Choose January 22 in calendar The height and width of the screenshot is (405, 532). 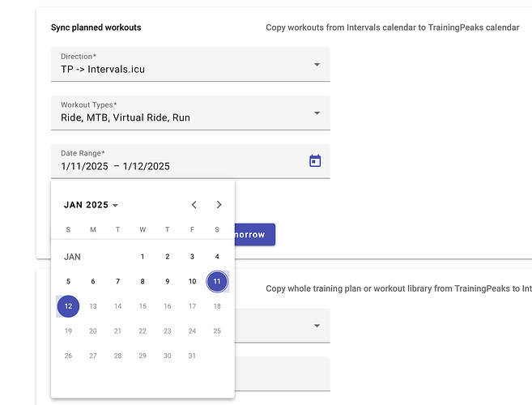[143, 331]
